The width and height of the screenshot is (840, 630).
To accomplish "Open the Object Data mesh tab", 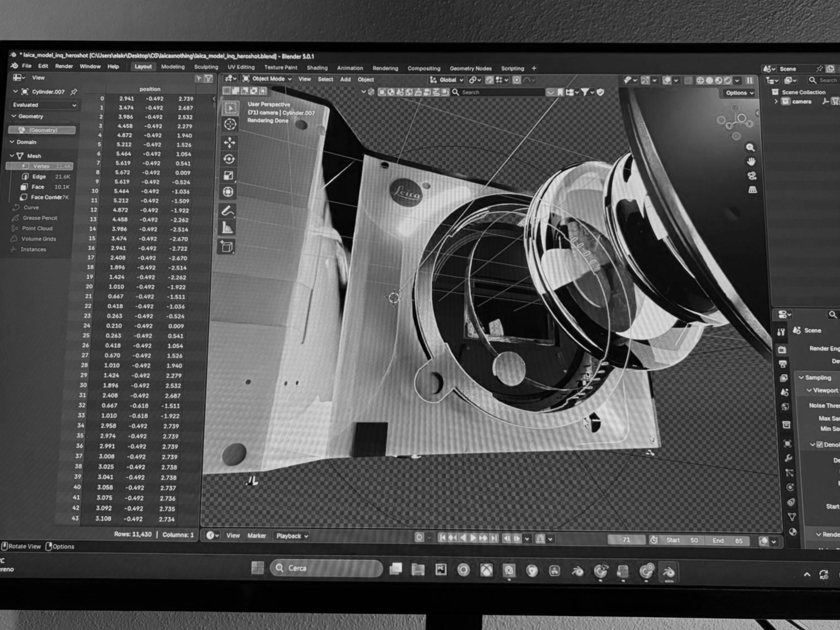I will coord(791,516).
